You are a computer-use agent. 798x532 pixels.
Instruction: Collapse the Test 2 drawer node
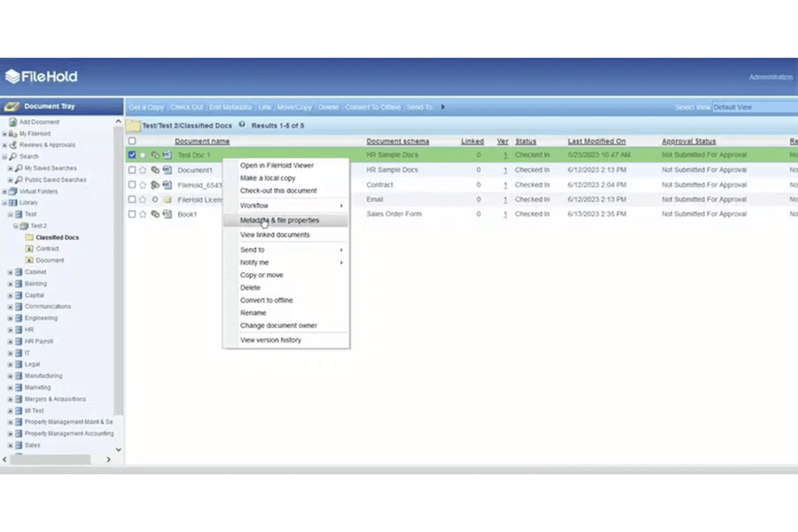tap(16, 226)
